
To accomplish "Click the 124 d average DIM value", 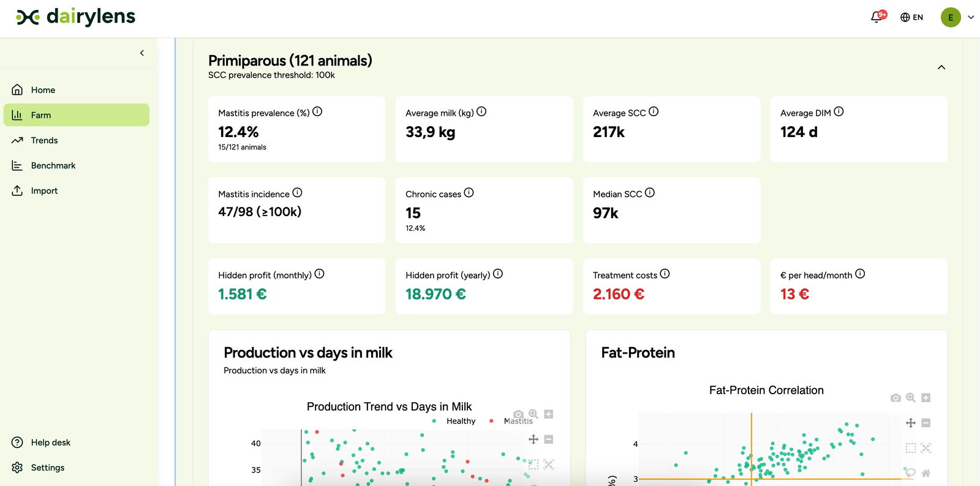I will pos(799,132).
